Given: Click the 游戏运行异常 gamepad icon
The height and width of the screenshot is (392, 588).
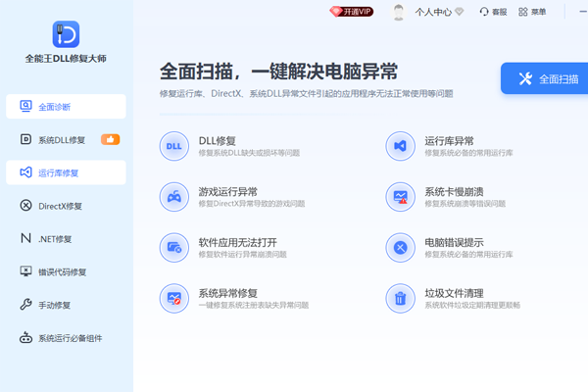Looking at the screenshot, I should click(174, 197).
